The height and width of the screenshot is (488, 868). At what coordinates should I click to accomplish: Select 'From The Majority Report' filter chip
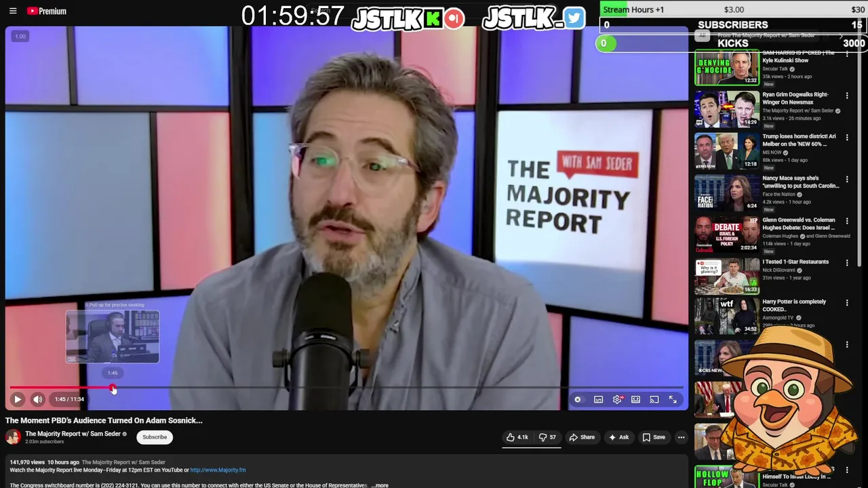click(766, 35)
